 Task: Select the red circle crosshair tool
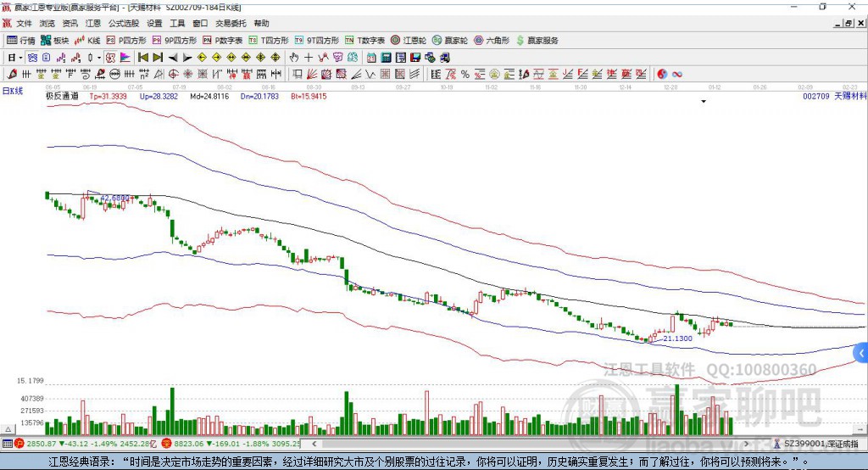tap(173, 75)
